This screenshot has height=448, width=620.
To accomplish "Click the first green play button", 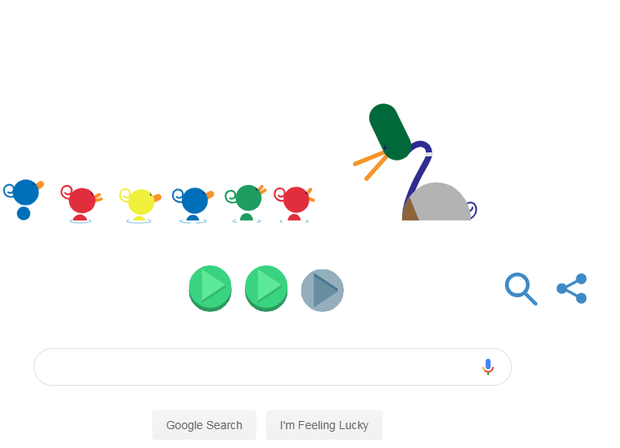I will 210,288.
